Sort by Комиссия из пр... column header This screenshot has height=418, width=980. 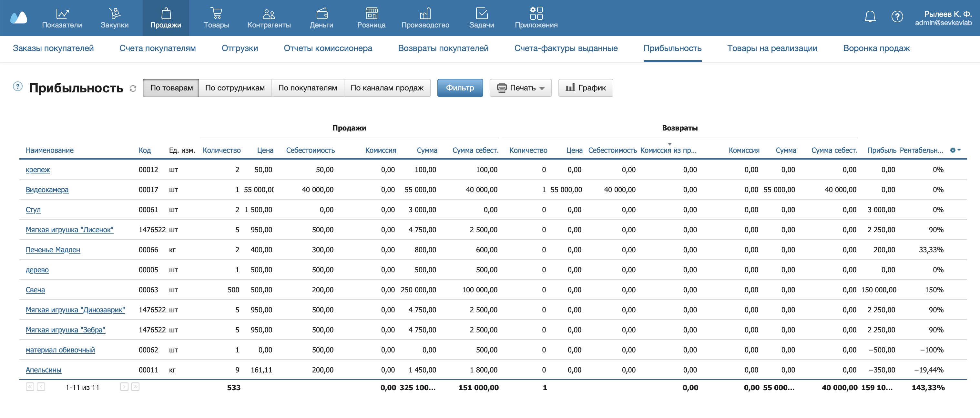click(668, 151)
